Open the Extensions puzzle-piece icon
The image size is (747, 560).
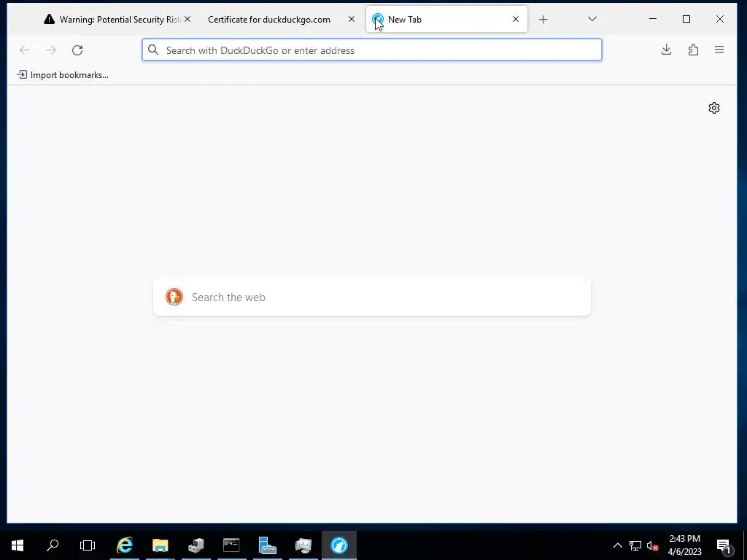pyautogui.click(x=693, y=50)
